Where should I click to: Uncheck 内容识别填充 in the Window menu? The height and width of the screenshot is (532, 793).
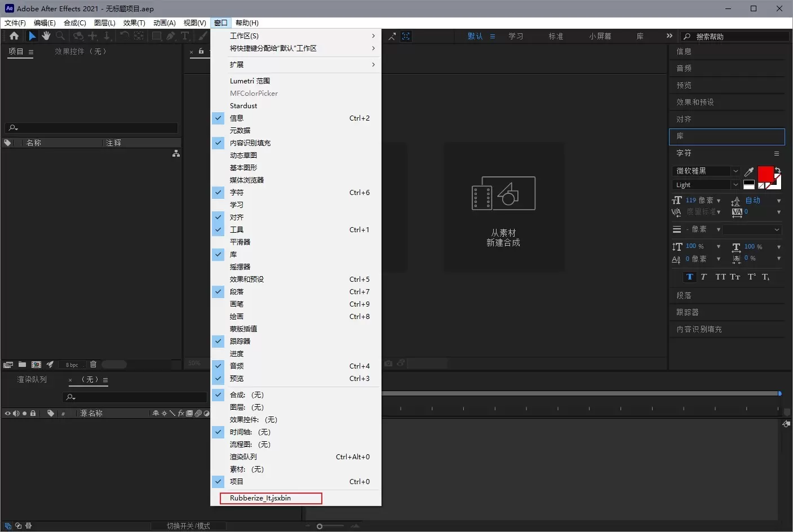pyautogui.click(x=296, y=143)
